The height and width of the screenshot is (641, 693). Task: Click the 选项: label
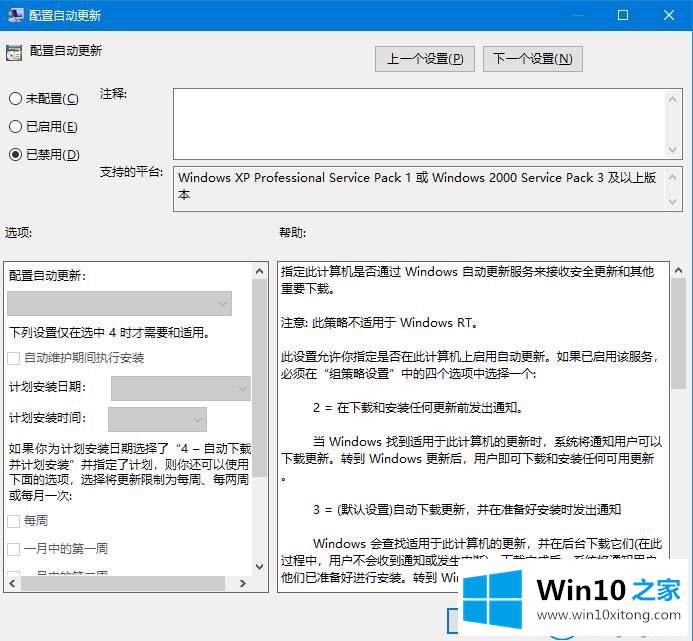point(19,232)
